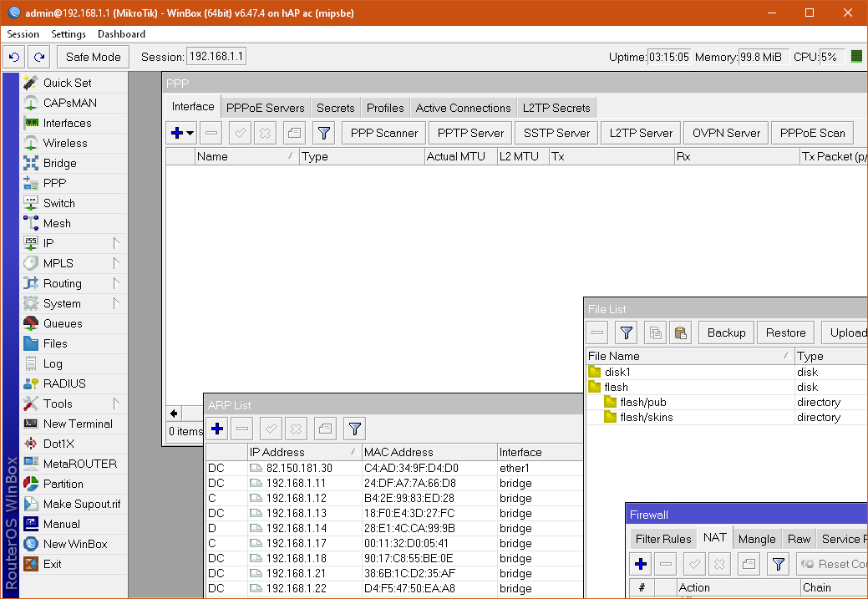Switch to the Mangle tab in Firewall
This screenshot has width=868, height=599.
[757, 539]
